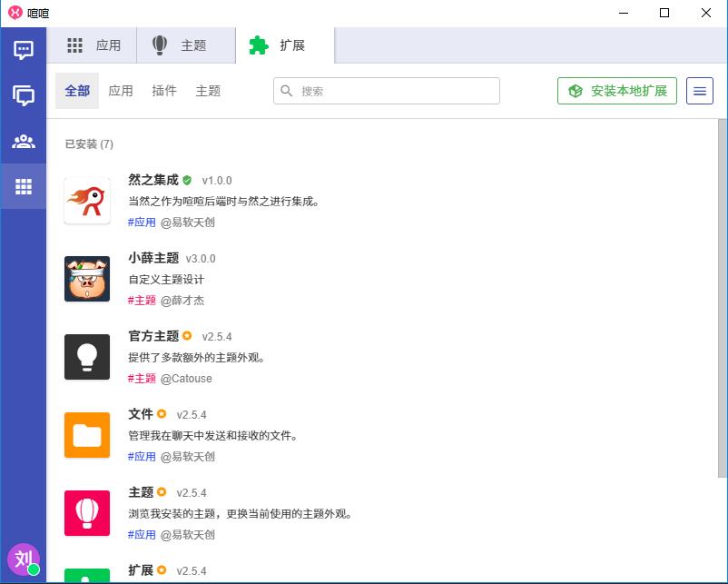Click the user avatar 刘
The image size is (728, 584).
[x=24, y=559]
